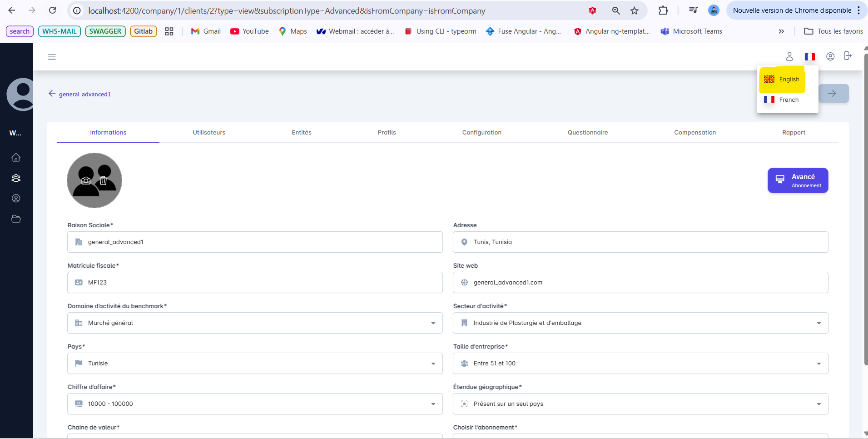
Task: Click the logout icon in header
Action: point(847,56)
